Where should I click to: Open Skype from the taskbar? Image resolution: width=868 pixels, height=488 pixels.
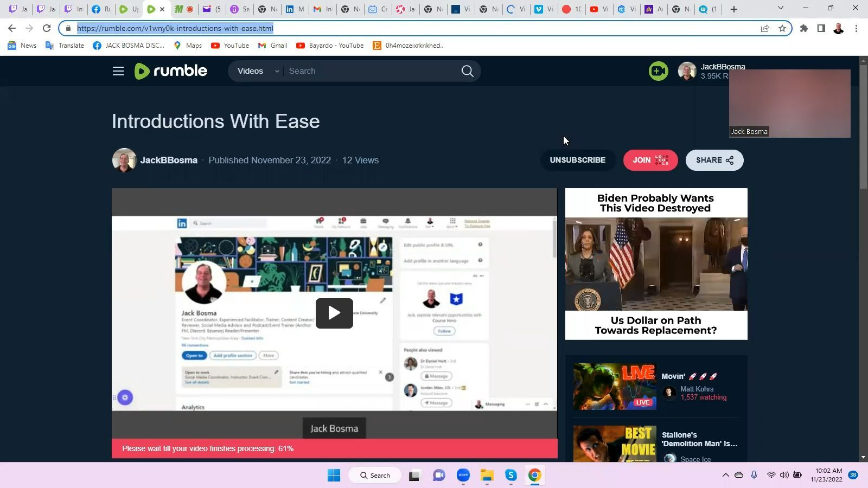pos(510,475)
